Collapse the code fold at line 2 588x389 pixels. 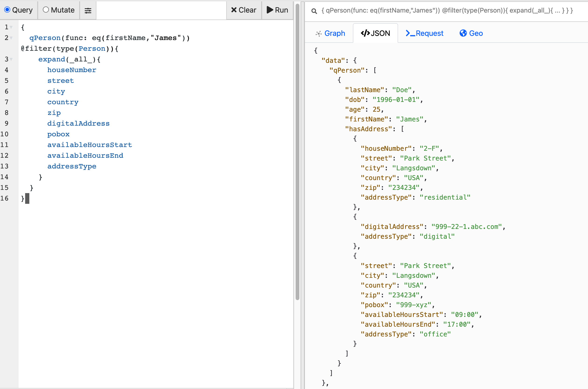coord(11,38)
